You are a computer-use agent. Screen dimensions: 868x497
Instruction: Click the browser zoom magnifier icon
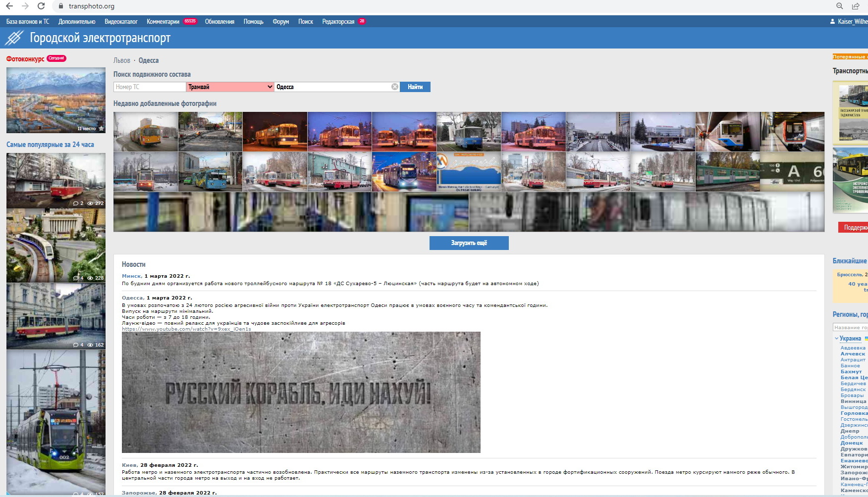click(840, 6)
